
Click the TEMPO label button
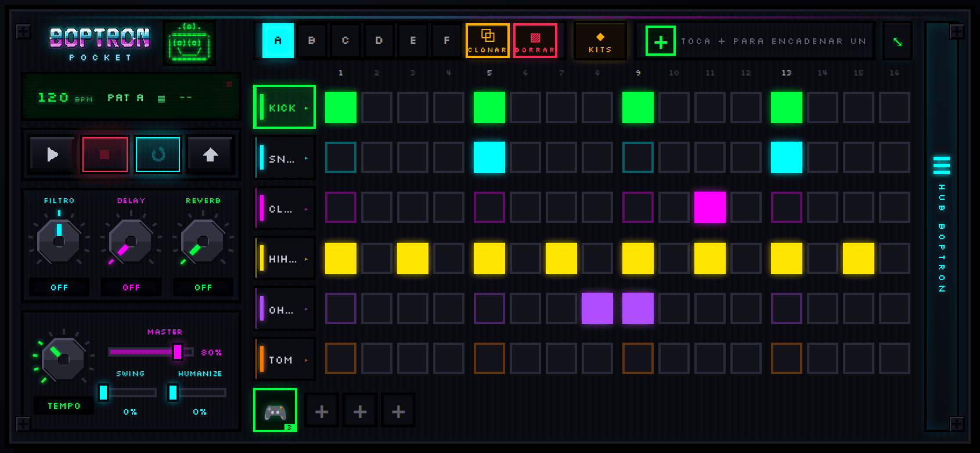64,406
